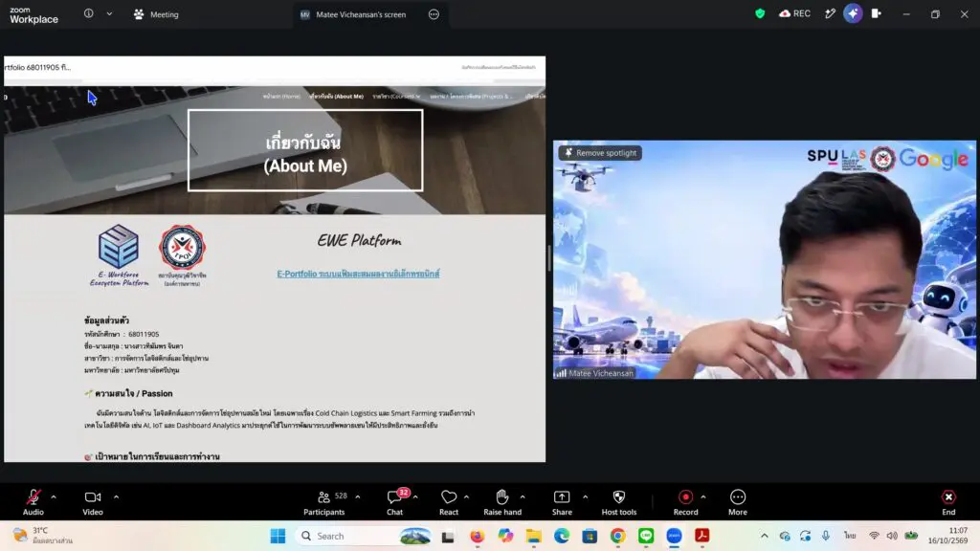The height and width of the screenshot is (551, 980).
Task: Open the React heart menu
Action: pyautogui.click(x=449, y=502)
